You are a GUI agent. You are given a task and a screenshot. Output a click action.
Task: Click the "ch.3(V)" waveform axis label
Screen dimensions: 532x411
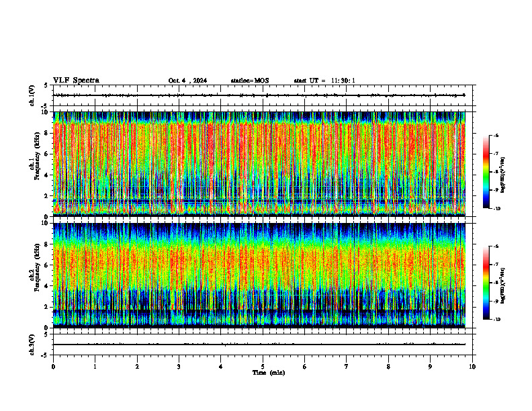(x=32, y=345)
